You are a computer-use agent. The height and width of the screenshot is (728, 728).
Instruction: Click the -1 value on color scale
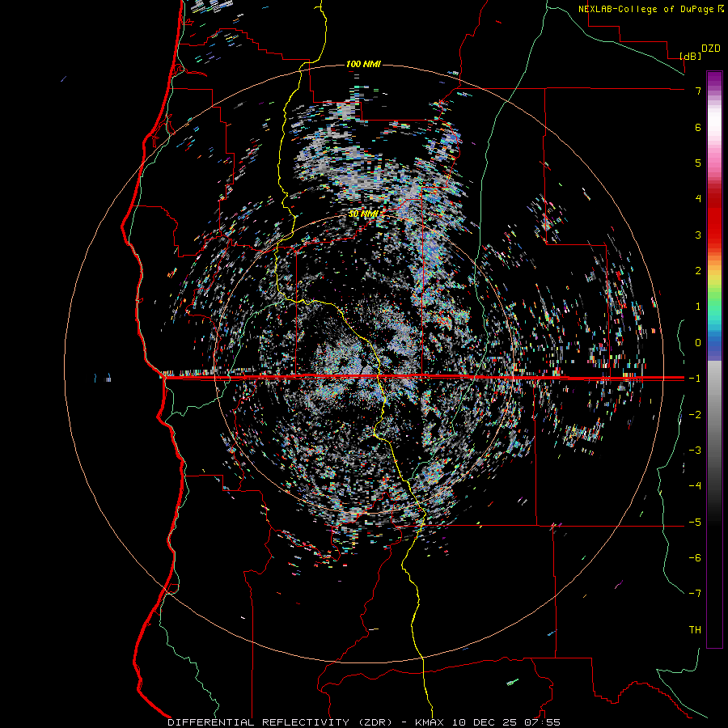695,379
